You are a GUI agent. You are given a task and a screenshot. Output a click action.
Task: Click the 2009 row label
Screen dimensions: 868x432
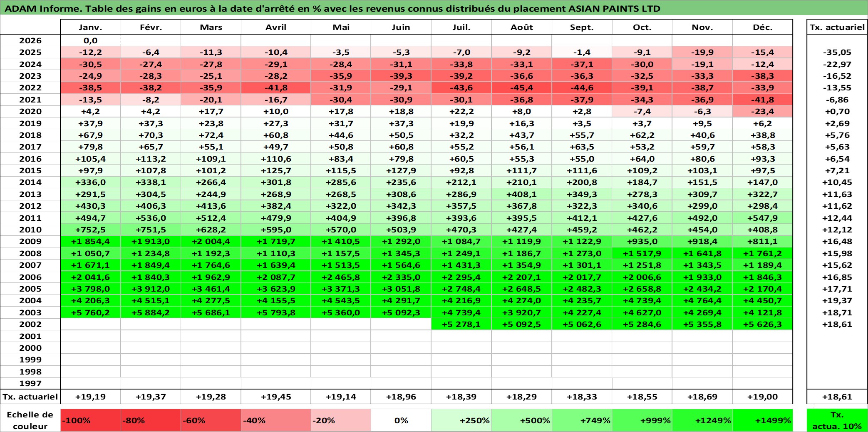coord(30,241)
